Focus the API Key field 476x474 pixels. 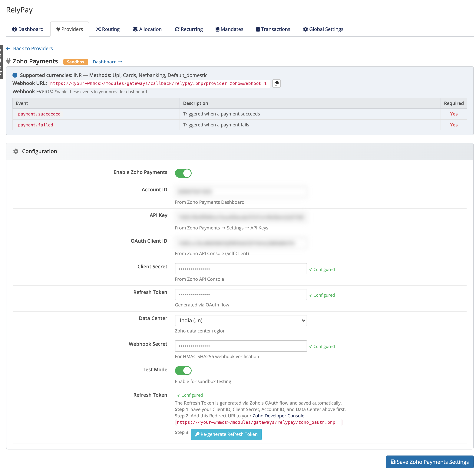click(241, 217)
